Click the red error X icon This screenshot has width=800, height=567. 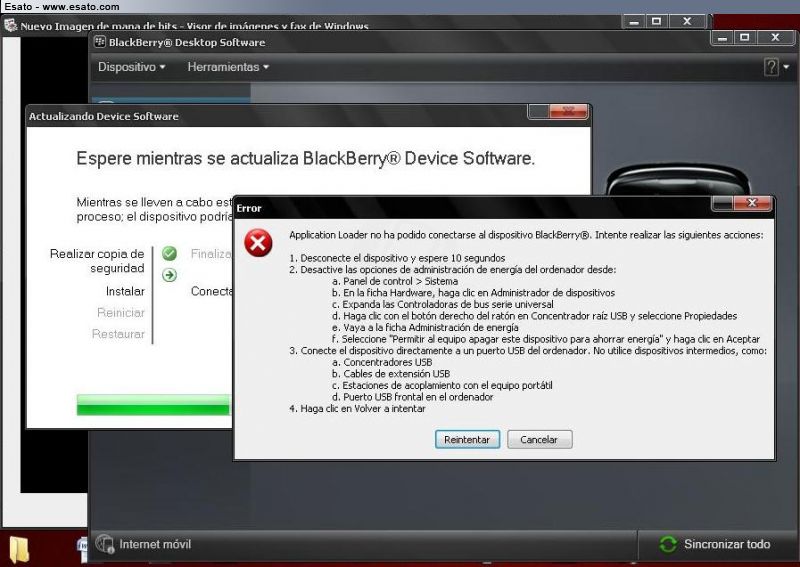click(258, 242)
